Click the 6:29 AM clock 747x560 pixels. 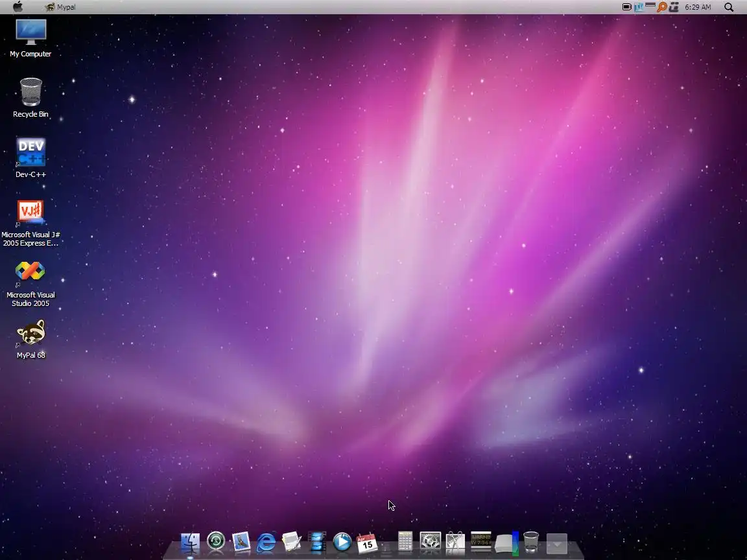pyautogui.click(x=698, y=7)
